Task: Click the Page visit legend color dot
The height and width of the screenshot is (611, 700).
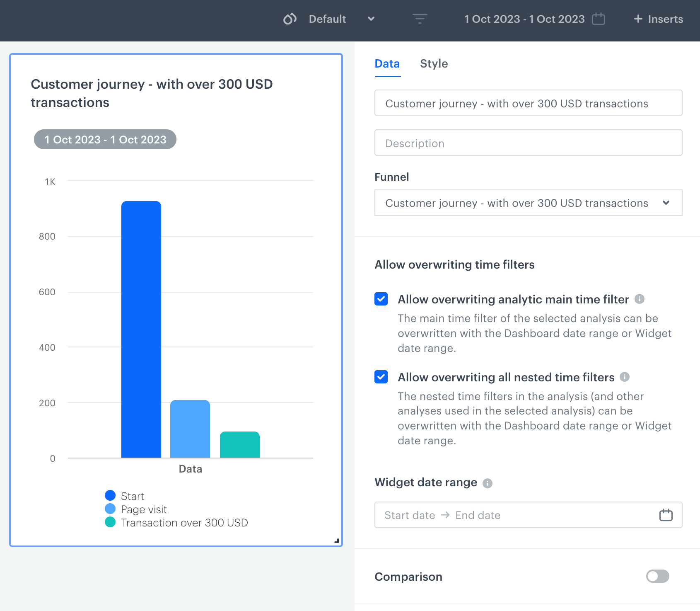Action: (110, 509)
